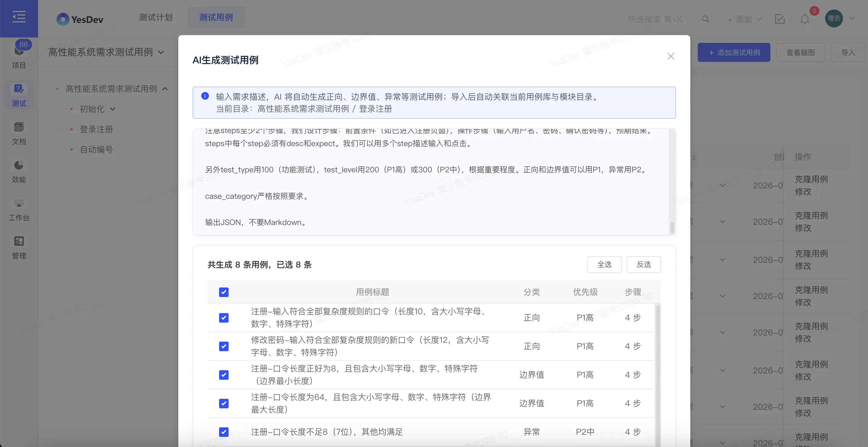Open the account menu chevron
This screenshot has width=868, height=447.
coord(852,18)
